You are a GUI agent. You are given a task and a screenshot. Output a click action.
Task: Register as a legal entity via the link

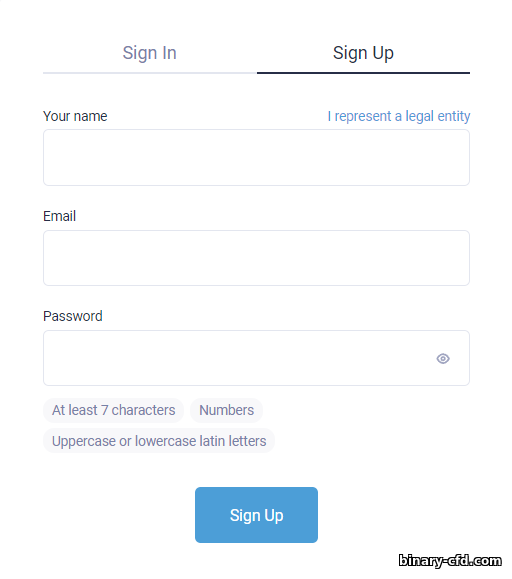click(x=399, y=116)
